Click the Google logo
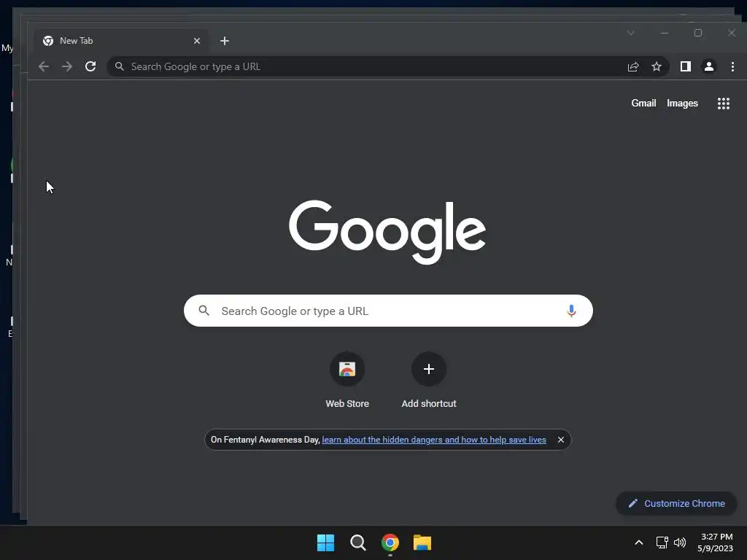 (x=387, y=232)
